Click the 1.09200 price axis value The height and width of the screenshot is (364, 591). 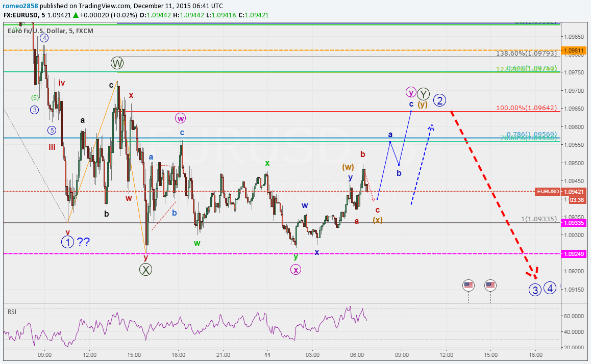(574, 271)
